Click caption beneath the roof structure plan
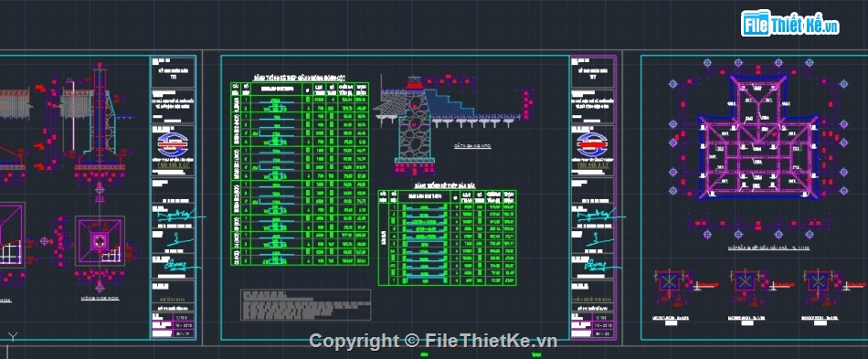 (768, 248)
